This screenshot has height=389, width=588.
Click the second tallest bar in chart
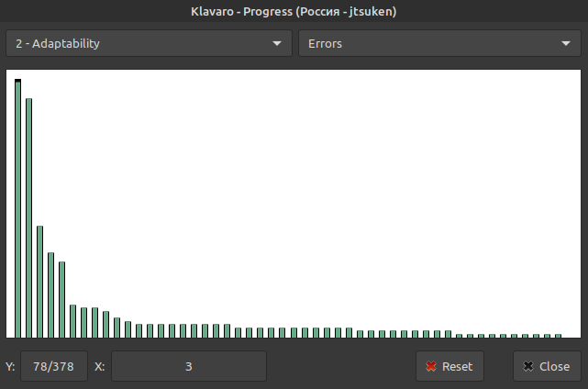pyautogui.click(x=28, y=218)
